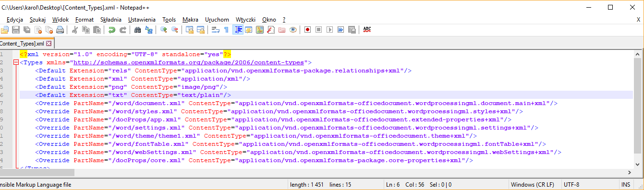Toggle word wrap toolbar button
The width and height of the screenshot is (644, 190).
(216, 30)
